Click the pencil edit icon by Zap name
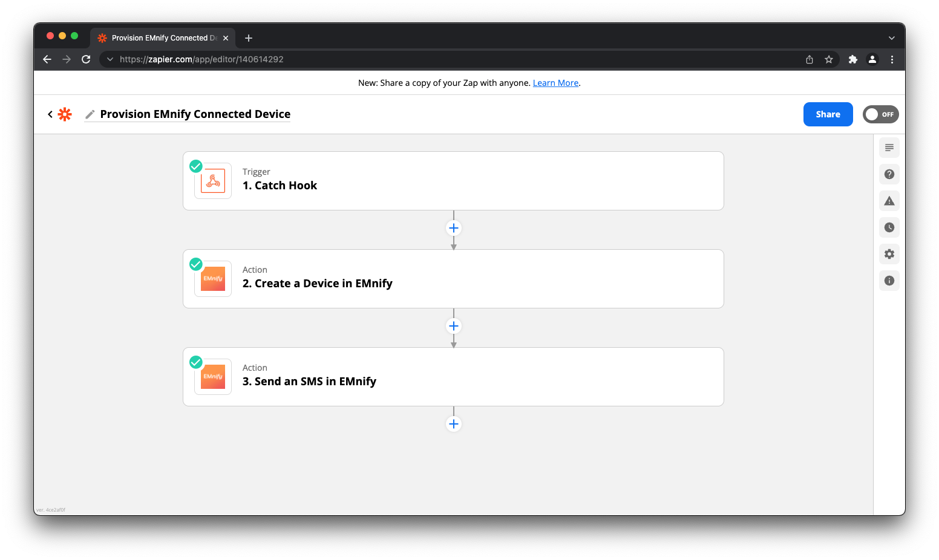This screenshot has height=560, width=939. tap(90, 114)
